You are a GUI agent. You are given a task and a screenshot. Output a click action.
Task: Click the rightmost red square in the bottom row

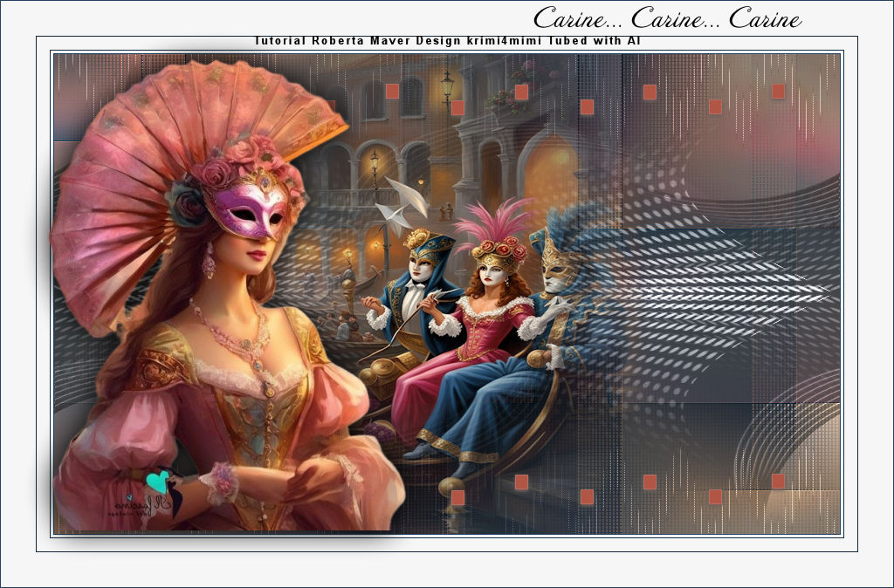tap(778, 482)
